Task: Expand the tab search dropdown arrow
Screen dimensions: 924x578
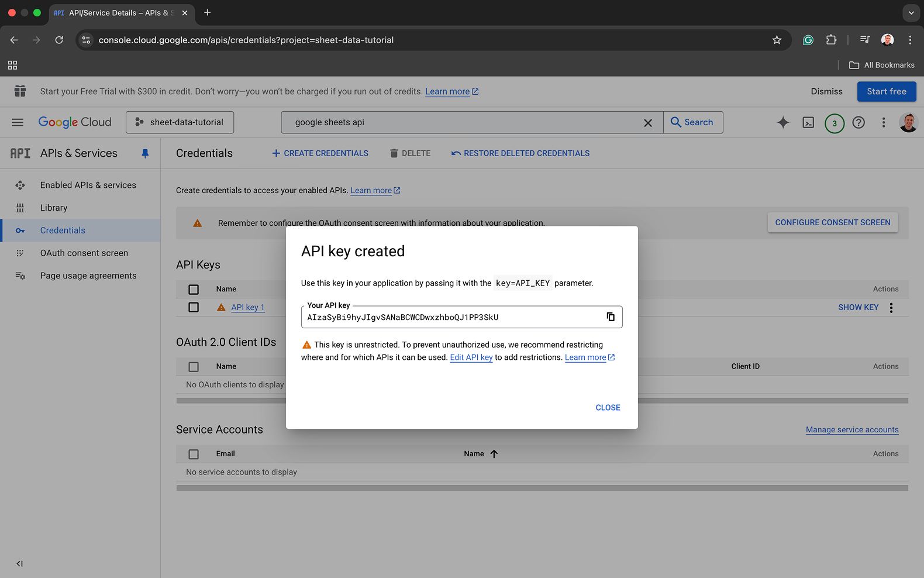Action: click(x=911, y=13)
